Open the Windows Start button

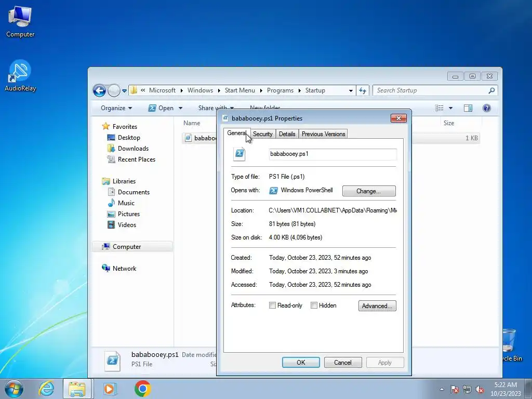14,389
